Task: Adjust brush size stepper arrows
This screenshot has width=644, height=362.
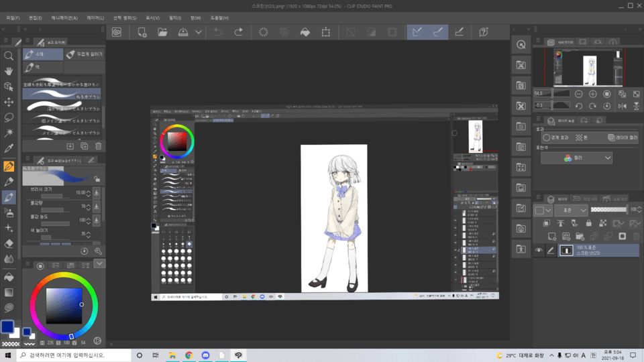Action: pos(89,192)
